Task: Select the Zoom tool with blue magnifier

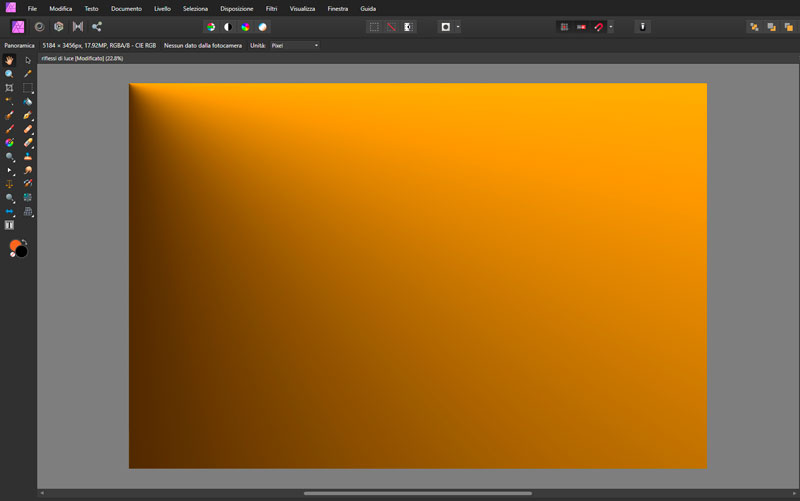Action: click(x=9, y=74)
